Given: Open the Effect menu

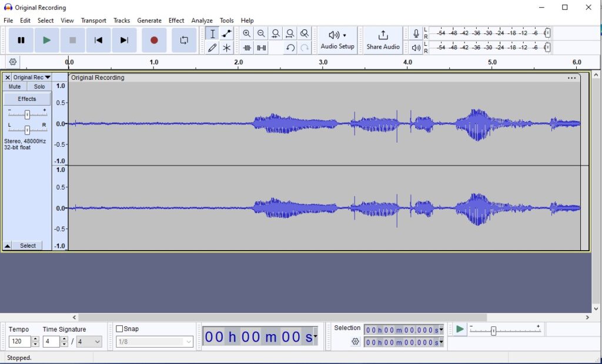Looking at the screenshot, I should (176, 21).
